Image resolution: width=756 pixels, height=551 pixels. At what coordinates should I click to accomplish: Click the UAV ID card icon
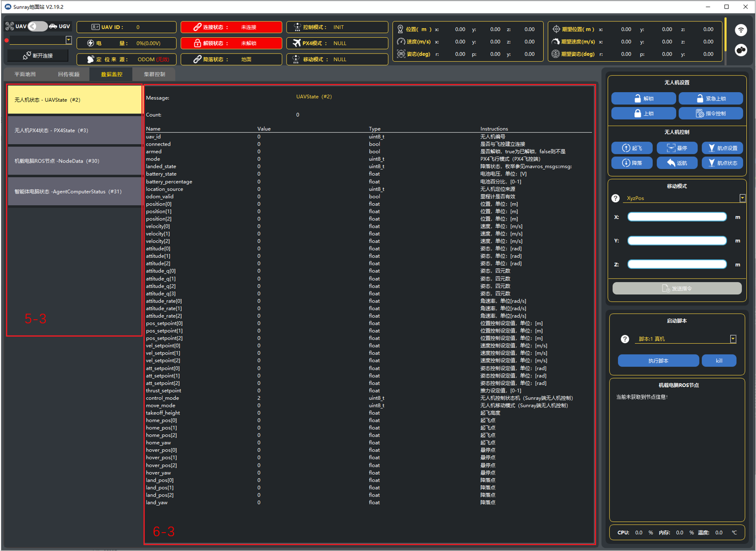pos(95,27)
